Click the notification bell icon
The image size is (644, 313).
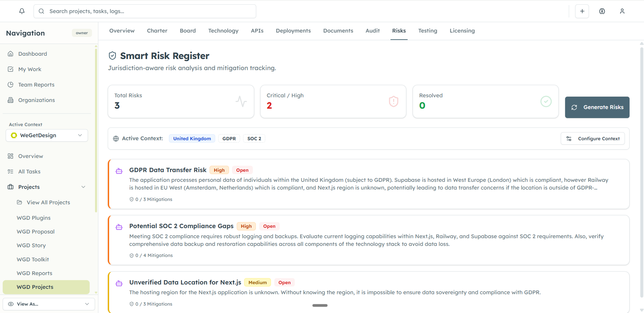tap(22, 11)
